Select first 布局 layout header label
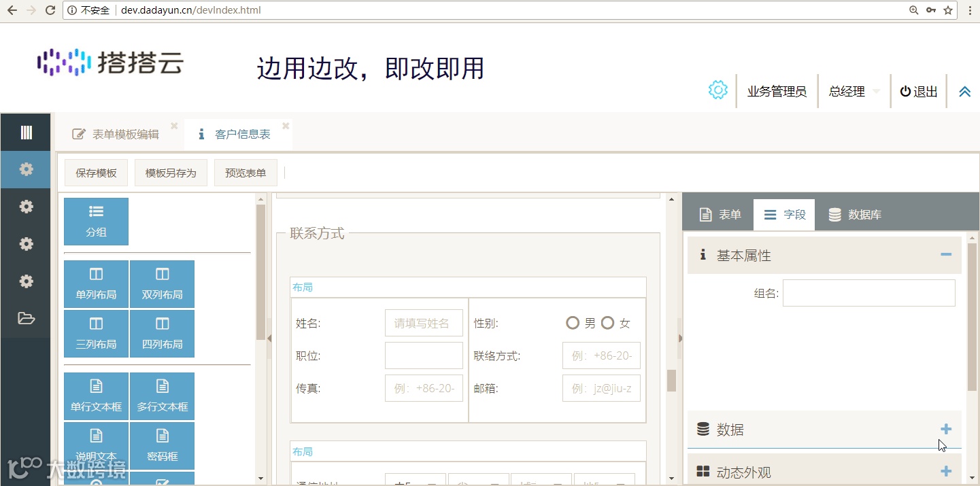 [x=303, y=288]
